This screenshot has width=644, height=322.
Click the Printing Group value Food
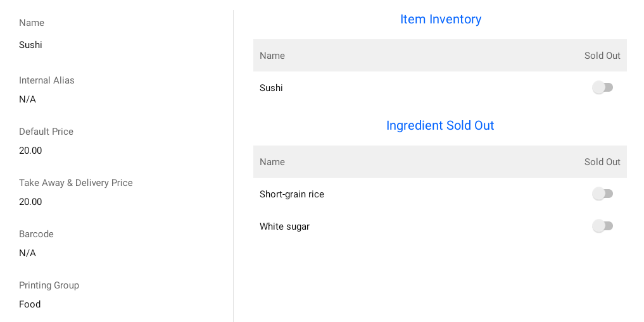(x=30, y=304)
